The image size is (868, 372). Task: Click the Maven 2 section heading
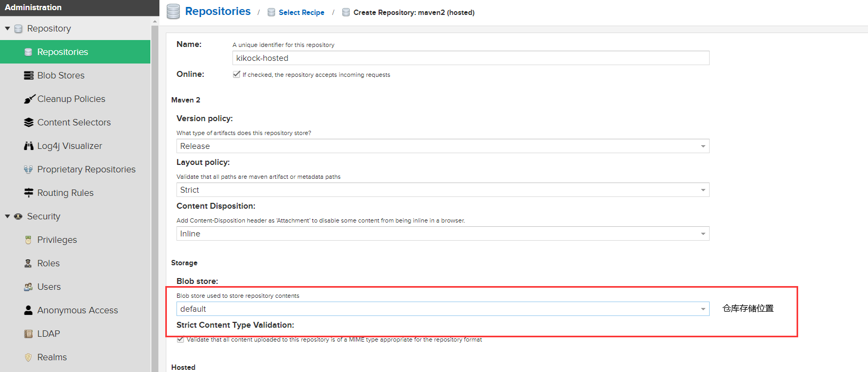point(186,100)
